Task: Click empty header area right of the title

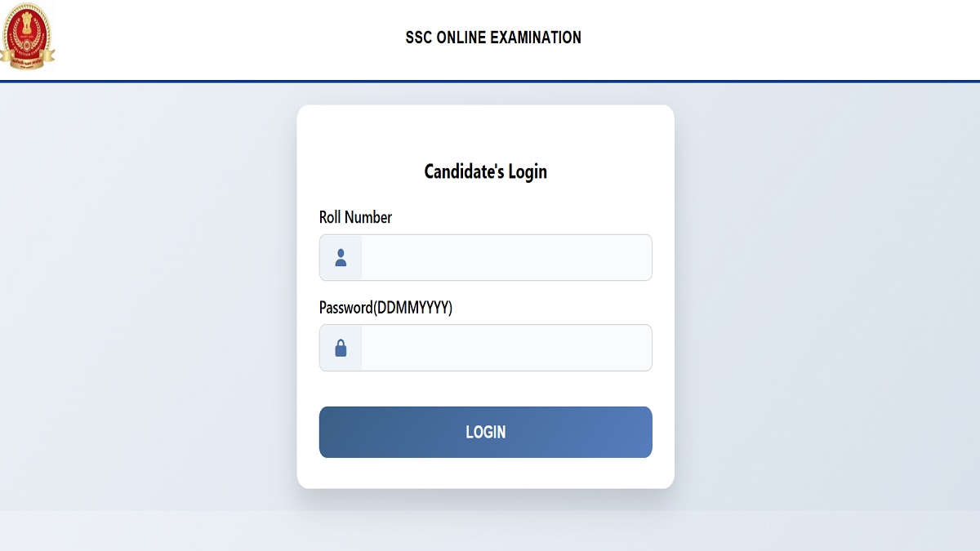Action: click(x=776, y=38)
